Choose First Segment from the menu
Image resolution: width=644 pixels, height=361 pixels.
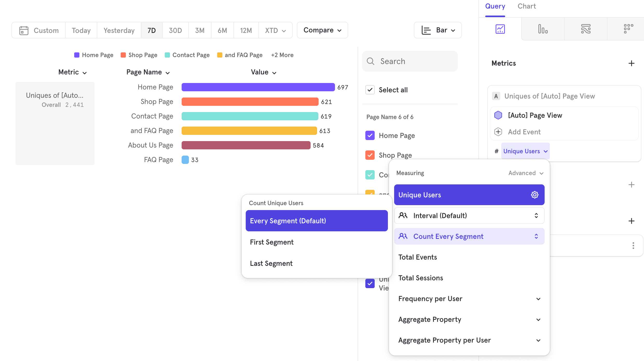(x=272, y=242)
